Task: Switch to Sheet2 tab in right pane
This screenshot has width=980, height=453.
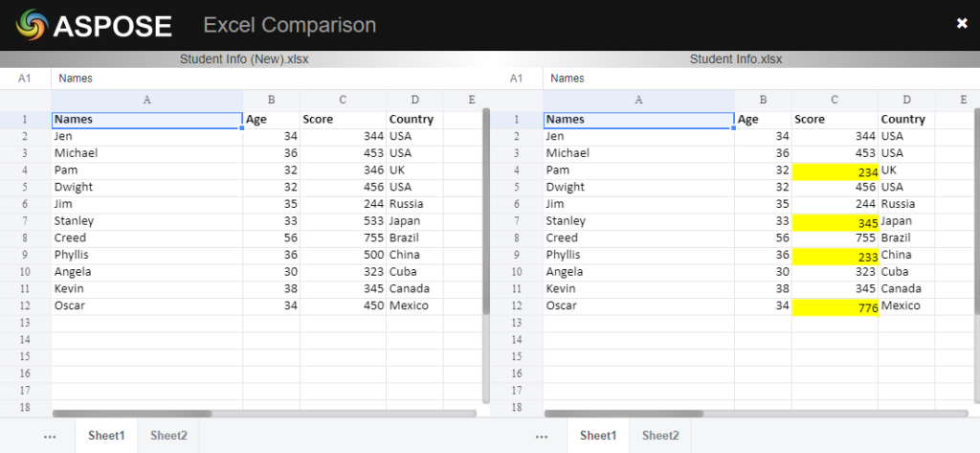Action: pyautogui.click(x=660, y=436)
